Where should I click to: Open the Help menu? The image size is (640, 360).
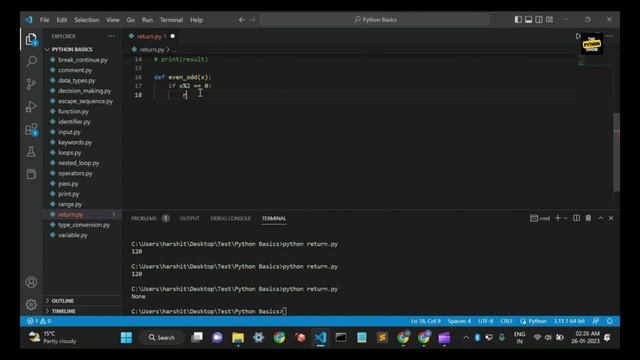[x=196, y=20]
